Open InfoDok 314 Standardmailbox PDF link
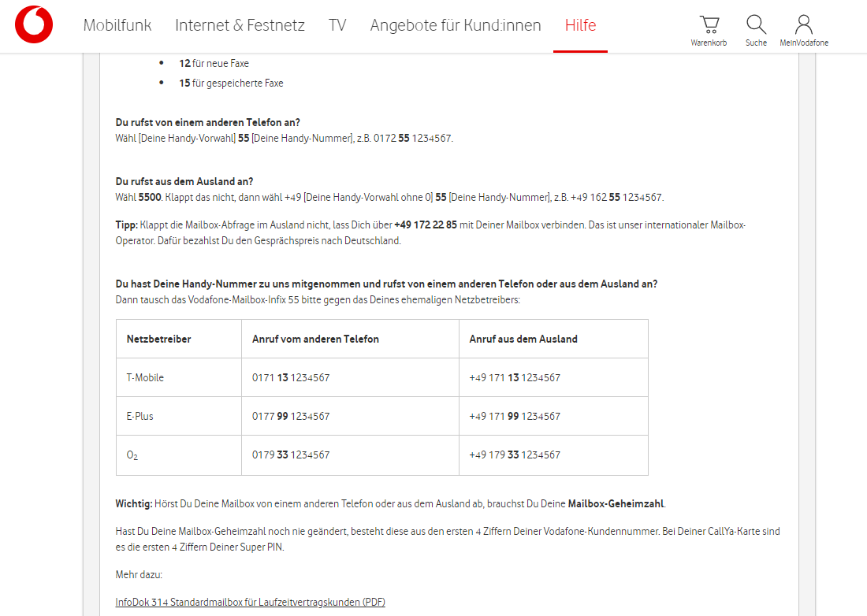This screenshot has height=616, width=867. coord(251,602)
